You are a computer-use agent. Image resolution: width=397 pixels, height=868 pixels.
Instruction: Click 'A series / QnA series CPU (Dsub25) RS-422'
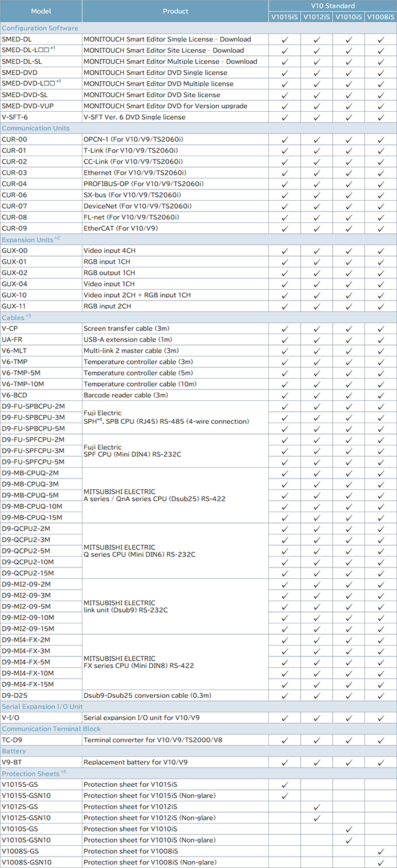[155, 499]
